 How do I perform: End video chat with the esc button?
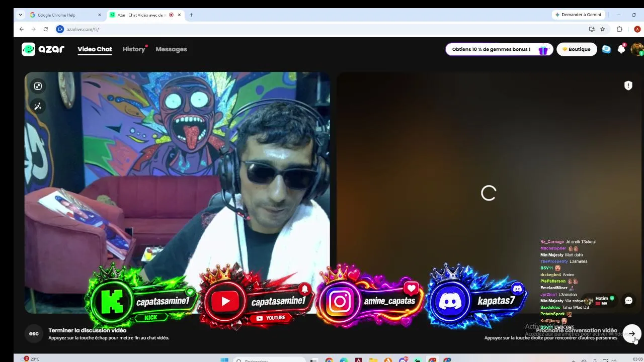coord(34,334)
